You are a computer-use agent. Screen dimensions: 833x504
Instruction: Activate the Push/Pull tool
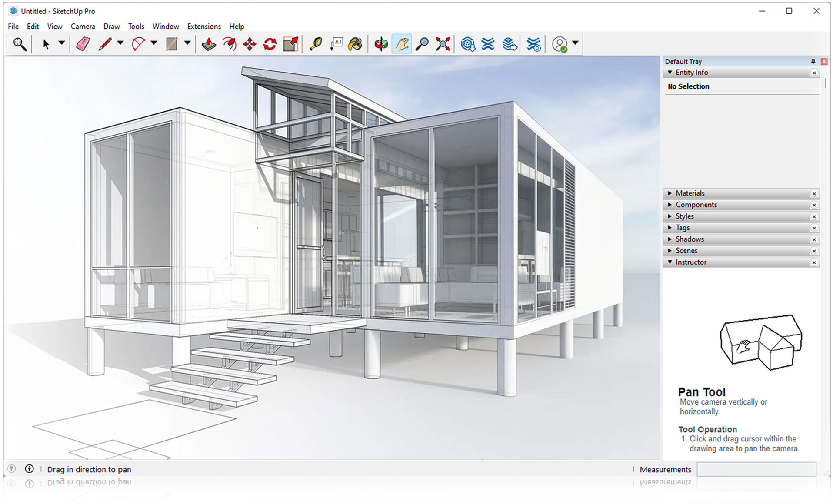click(209, 43)
